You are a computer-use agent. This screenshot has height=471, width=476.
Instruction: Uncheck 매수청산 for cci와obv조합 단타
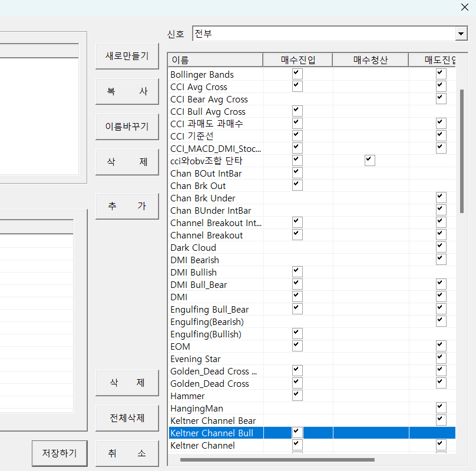click(369, 160)
